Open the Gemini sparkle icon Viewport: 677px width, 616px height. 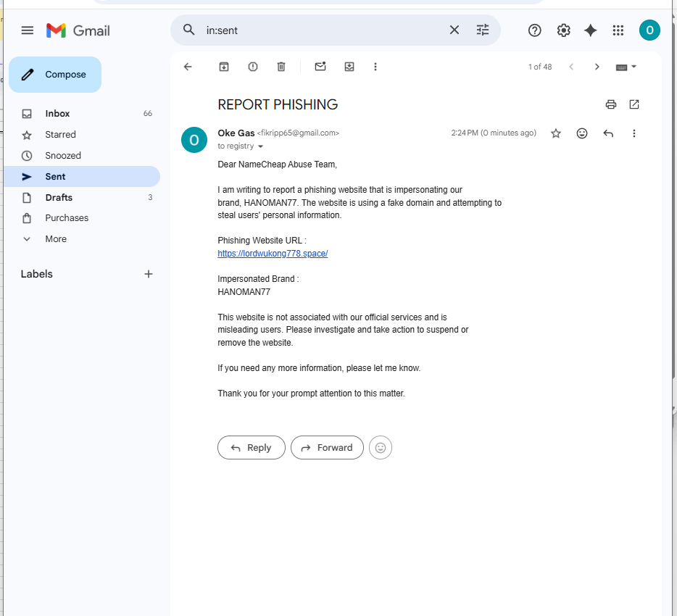point(590,30)
